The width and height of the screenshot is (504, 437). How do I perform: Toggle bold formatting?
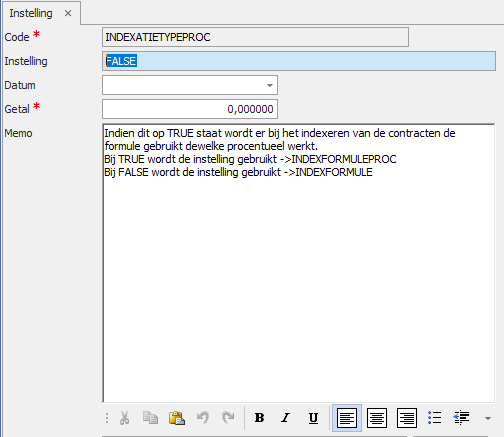[x=259, y=418]
